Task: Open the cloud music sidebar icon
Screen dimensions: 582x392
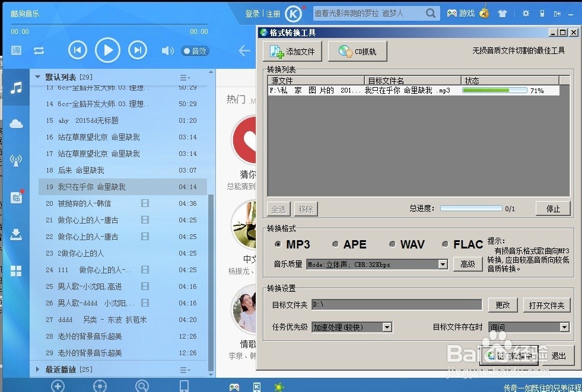Action: [16, 124]
